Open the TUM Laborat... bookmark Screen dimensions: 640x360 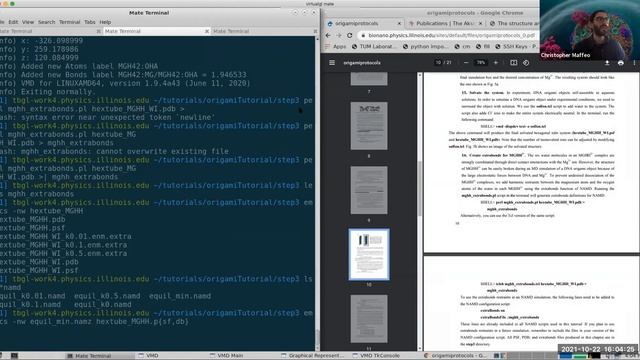click(x=374, y=47)
